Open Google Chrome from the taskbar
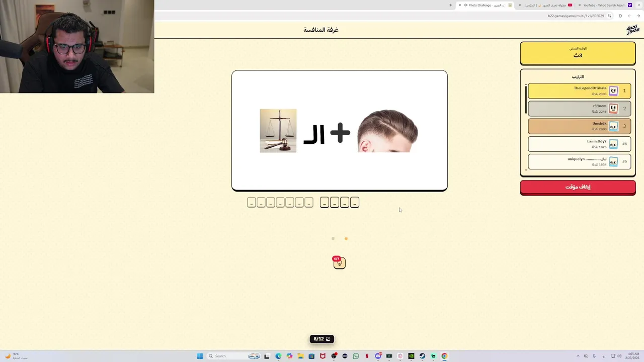Image resolution: width=644 pixels, height=362 pixels. pos(444,356)
